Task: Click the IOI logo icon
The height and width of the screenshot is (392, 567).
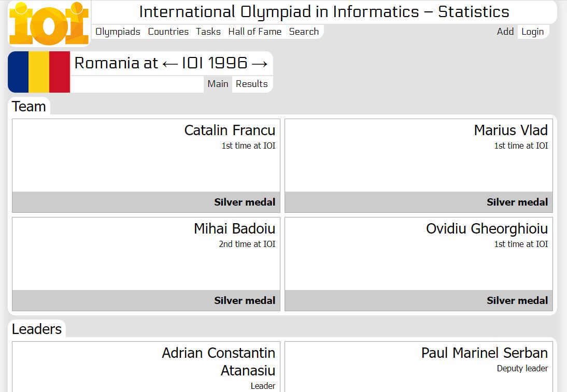Action: [49, 24]
